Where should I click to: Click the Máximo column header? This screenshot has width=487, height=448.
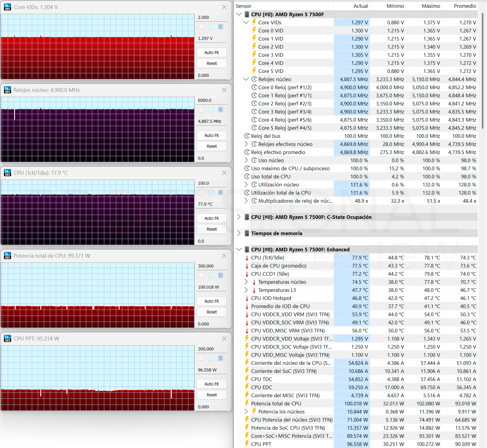(424, 6)
